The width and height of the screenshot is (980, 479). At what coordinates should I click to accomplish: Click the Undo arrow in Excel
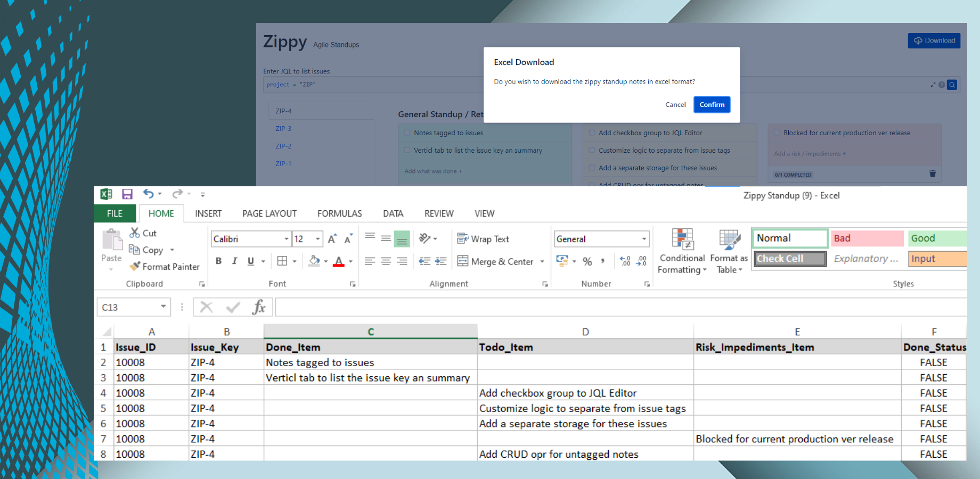[x=149, y=194]
